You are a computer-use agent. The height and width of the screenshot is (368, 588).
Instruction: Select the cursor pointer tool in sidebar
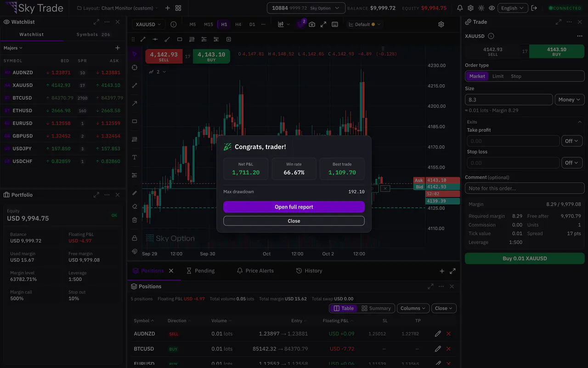pos(135,54)
